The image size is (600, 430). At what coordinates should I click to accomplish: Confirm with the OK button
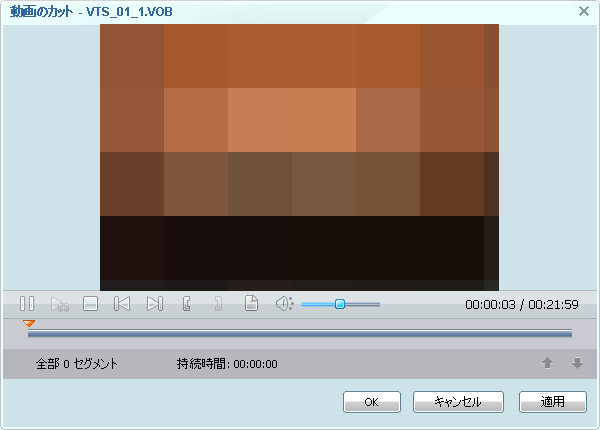point(372,402)
